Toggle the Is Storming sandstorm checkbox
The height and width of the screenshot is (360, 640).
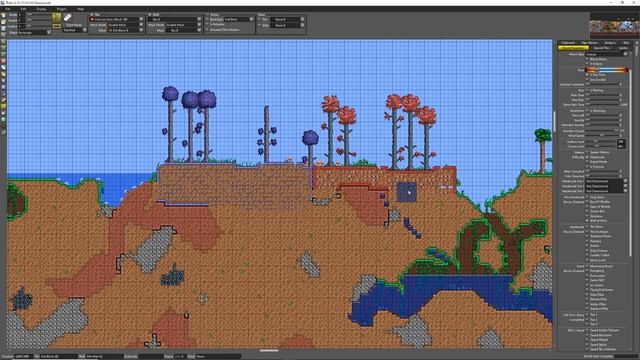pyautogui.click(x=587, y=111)
